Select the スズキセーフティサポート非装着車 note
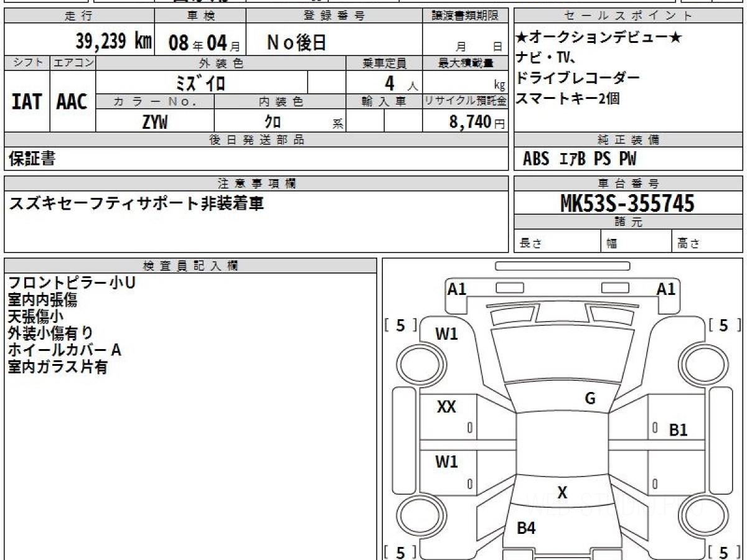Screen dimensions: 747x560 coord(136,203)
